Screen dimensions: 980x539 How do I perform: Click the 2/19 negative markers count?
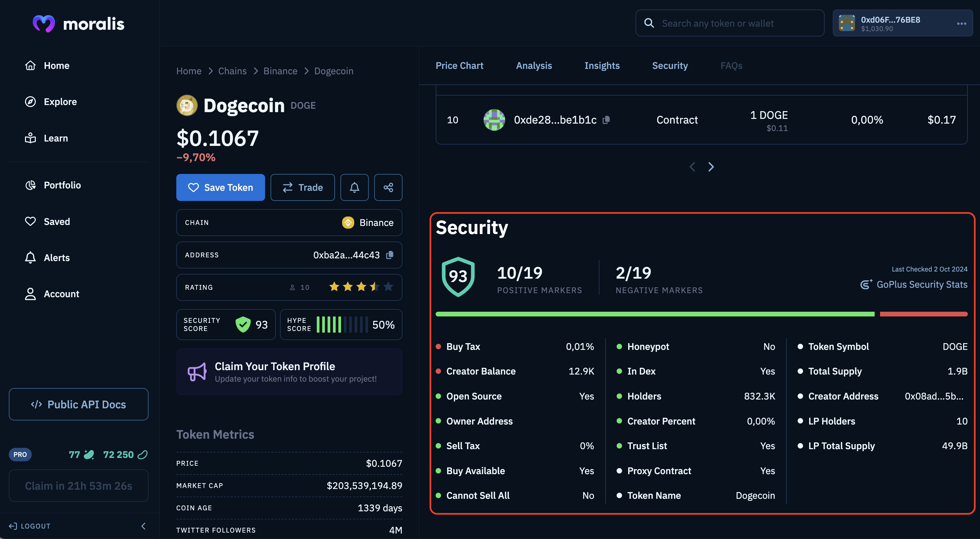point(633,273)
